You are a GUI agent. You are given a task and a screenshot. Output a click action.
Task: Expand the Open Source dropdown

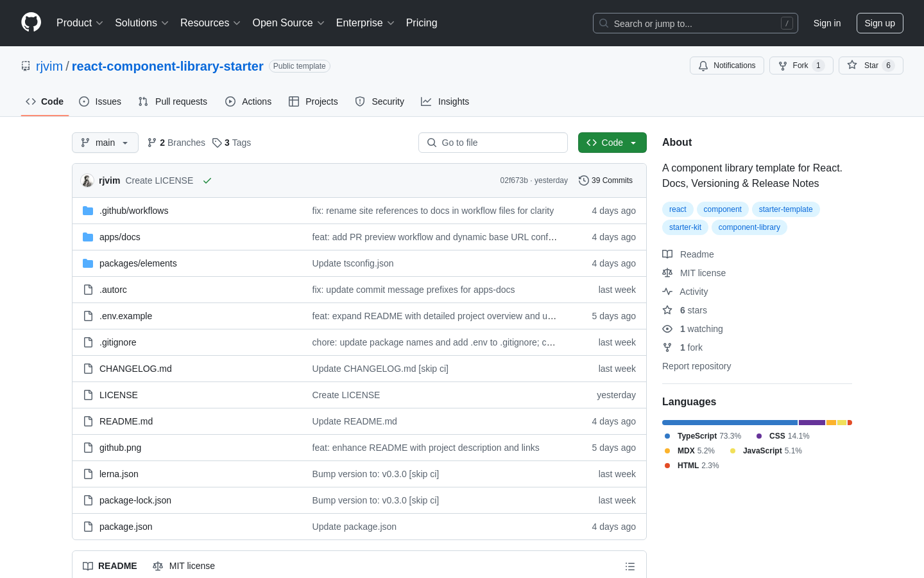tap(289, 22)
